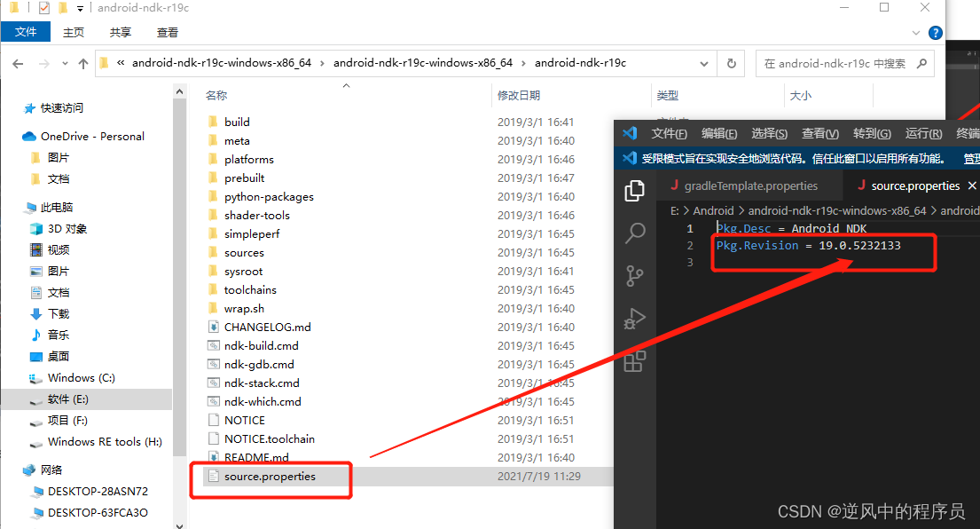The image size is (980, 529).
Task: Navigate up one folder level
Action: (82, 63)
